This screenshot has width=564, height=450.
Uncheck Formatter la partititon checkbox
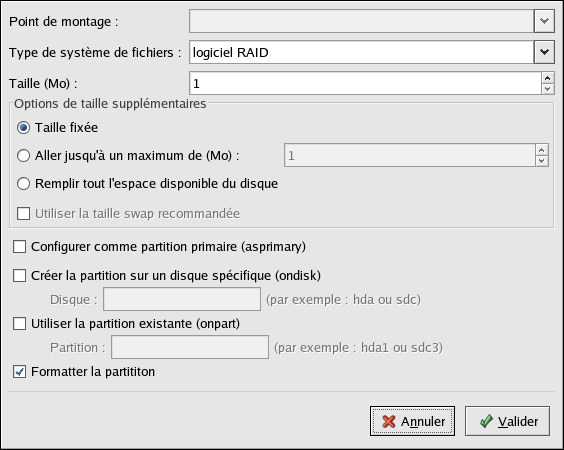pos(19,372)
